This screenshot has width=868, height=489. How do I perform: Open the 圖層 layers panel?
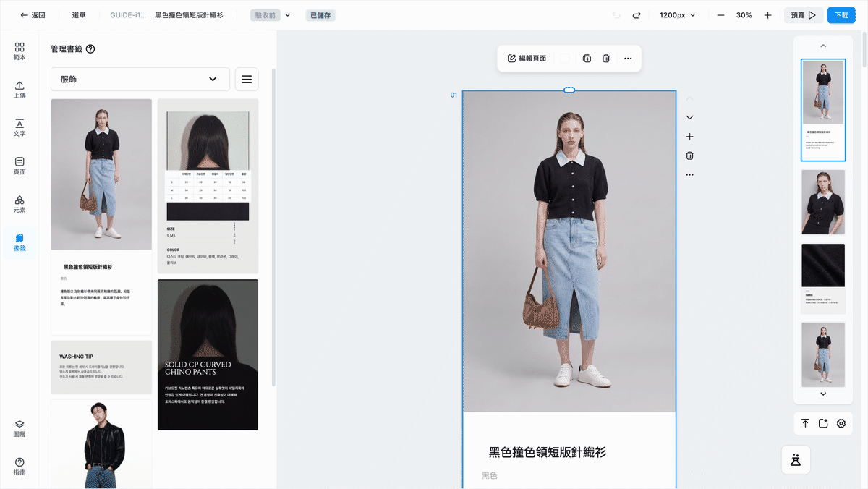click(20, 428)
